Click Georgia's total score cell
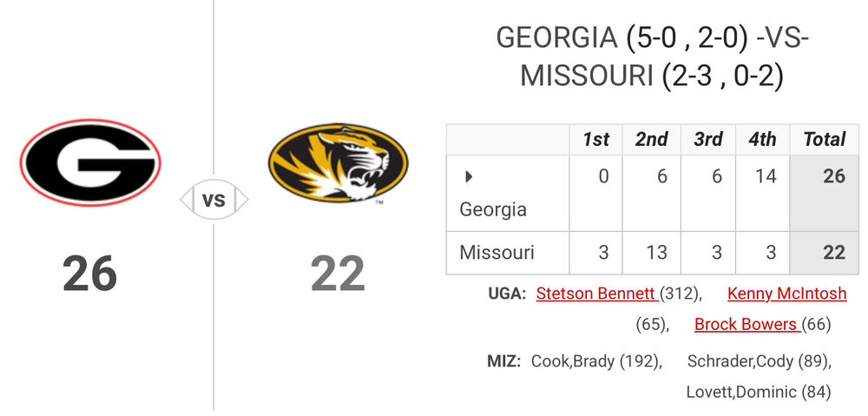The width and height of the screenshot is (868, 416). (832, 177)
